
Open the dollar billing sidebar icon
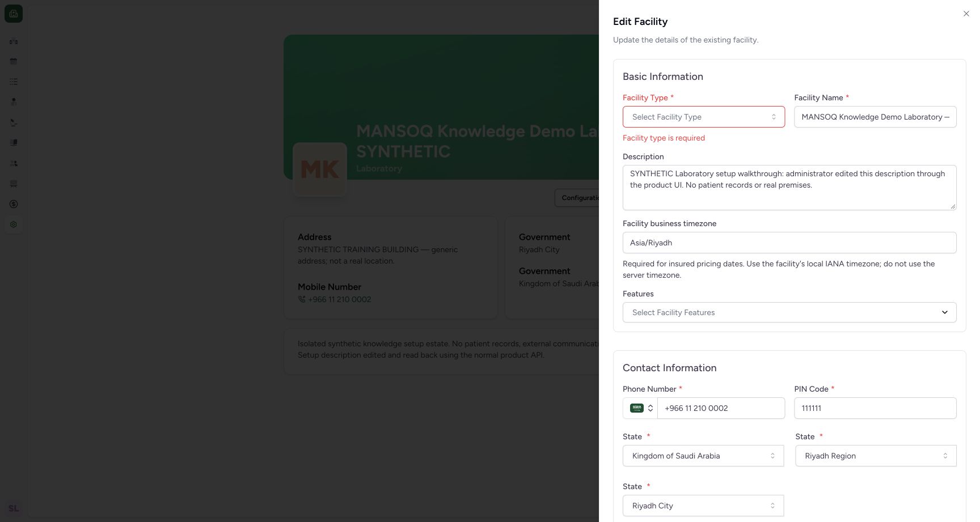pos(14,204)
